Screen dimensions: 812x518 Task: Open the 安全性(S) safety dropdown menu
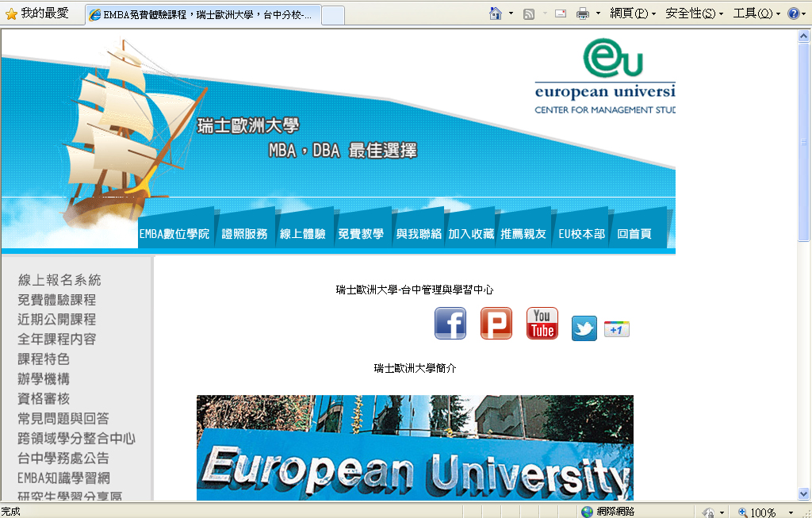[x=694, y=13]
